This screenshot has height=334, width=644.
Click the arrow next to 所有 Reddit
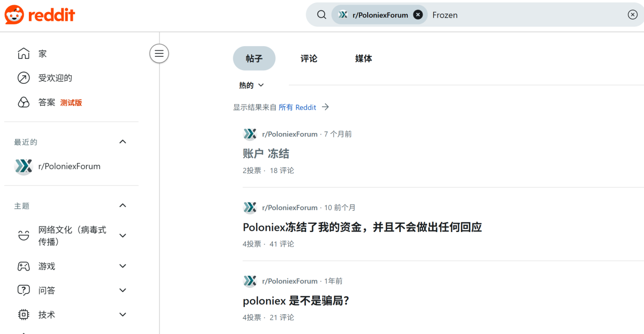pyautogui.click(x=326, y=107)
